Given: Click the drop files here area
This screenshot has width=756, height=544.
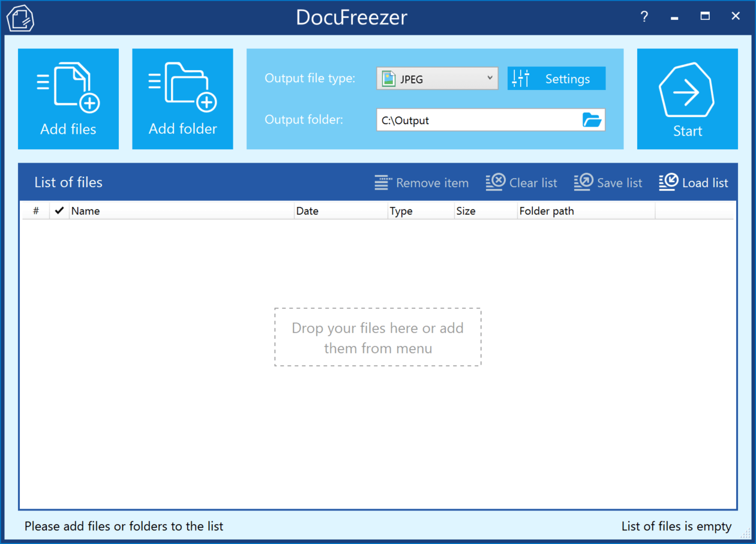Looking at the screenshot, I should pos(377,337).
